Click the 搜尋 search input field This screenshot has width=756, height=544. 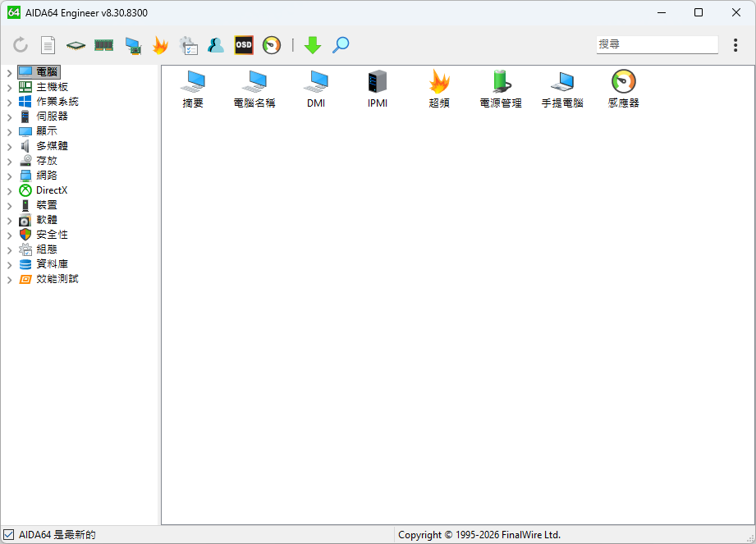(x=657, y=44)
